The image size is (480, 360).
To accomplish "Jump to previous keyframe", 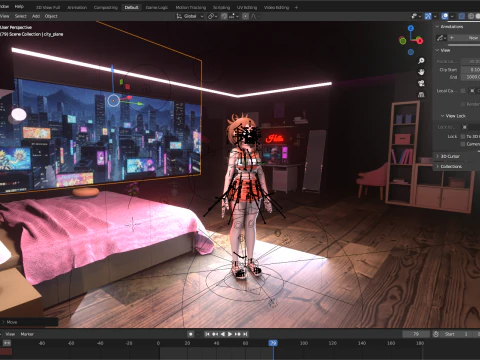I will pyautogui.click(x=215, y=334).
